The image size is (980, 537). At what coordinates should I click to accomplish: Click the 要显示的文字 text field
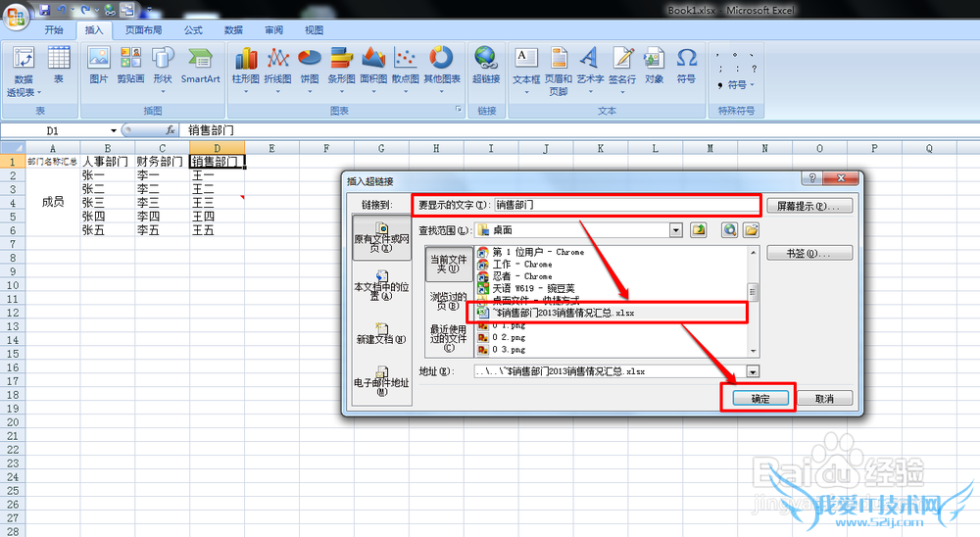[625, 206]
